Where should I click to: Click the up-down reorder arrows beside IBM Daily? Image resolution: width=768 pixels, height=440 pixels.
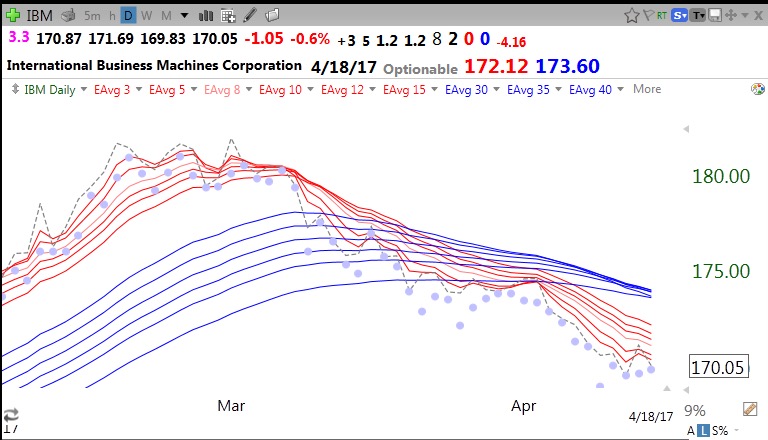15,89
